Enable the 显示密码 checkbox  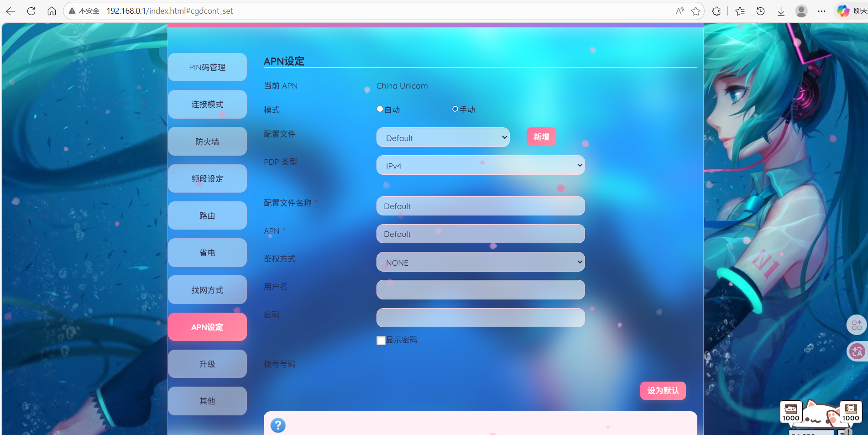[x=381, y=341]
